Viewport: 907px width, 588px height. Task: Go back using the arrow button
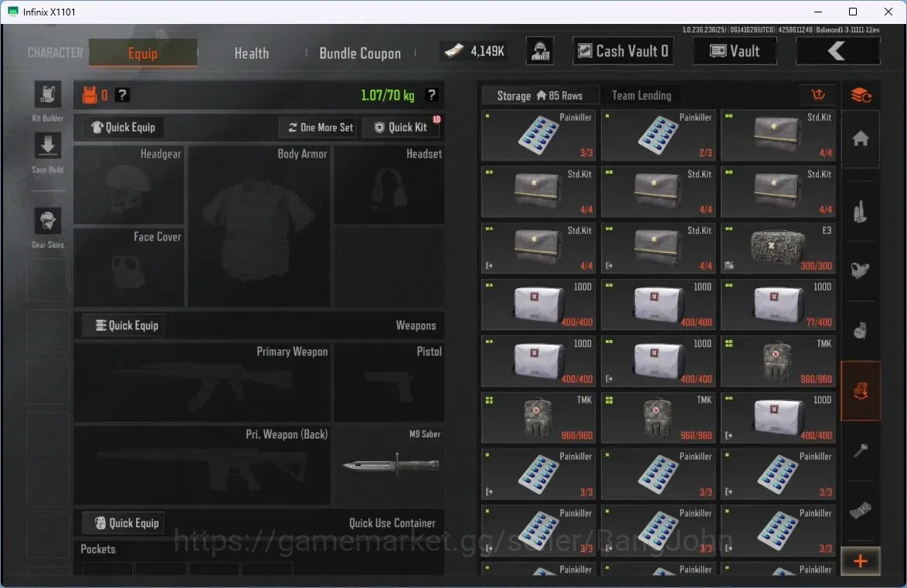point(837,51)
